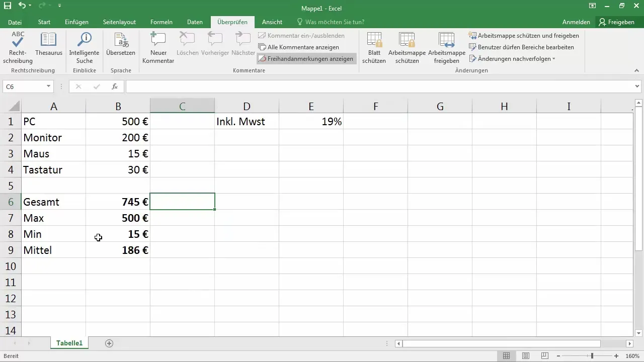Image resolution: width=644 pixels, height=362 pixels.
Task: Select the Tabelle1 sheet tab
Action: [x=69, y=343]
